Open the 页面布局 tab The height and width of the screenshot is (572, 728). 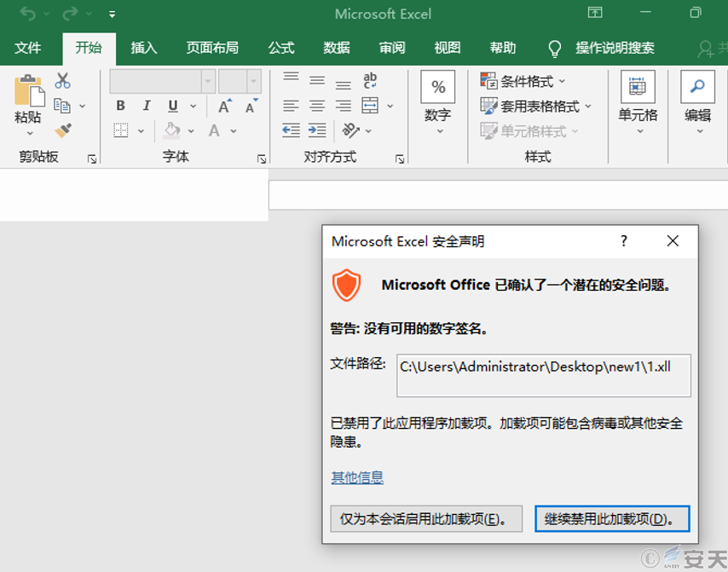click(x=212, y=48)
